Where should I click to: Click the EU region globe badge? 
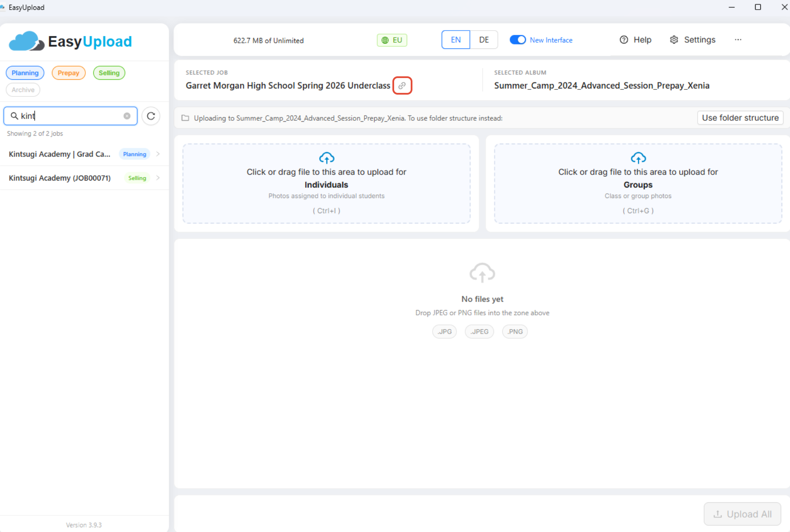pyautogui.click(x=392, y=40)
